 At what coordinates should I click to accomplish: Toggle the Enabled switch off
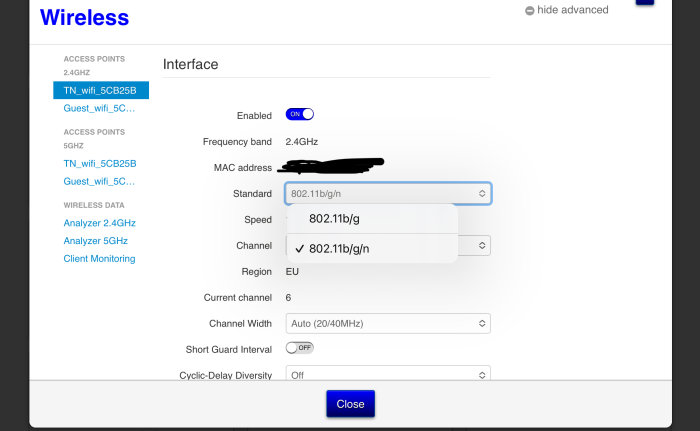coord(300,114)
